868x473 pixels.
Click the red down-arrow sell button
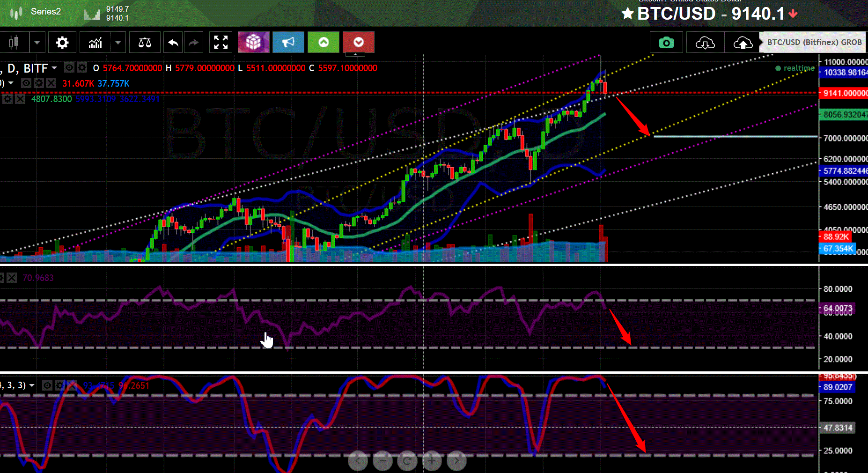(x=359, y=43)
